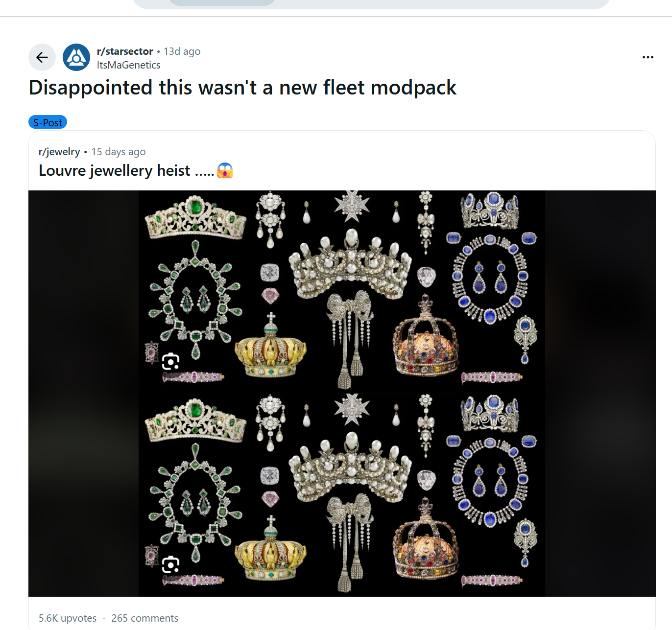The image size is (672, 630).
Task: Open the r/starsector subreddit link
Action: (125, 51)
